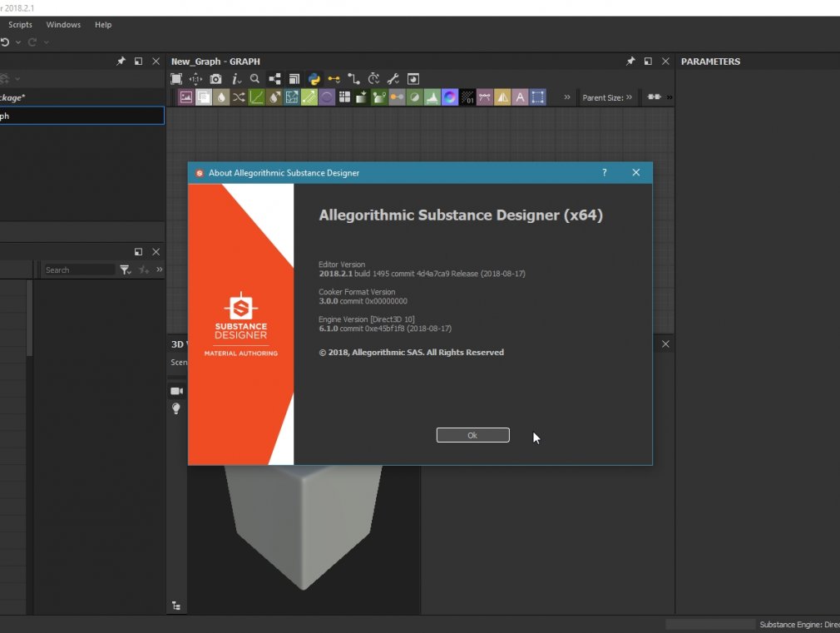Click the Undo icon

[x=5, y=42]
